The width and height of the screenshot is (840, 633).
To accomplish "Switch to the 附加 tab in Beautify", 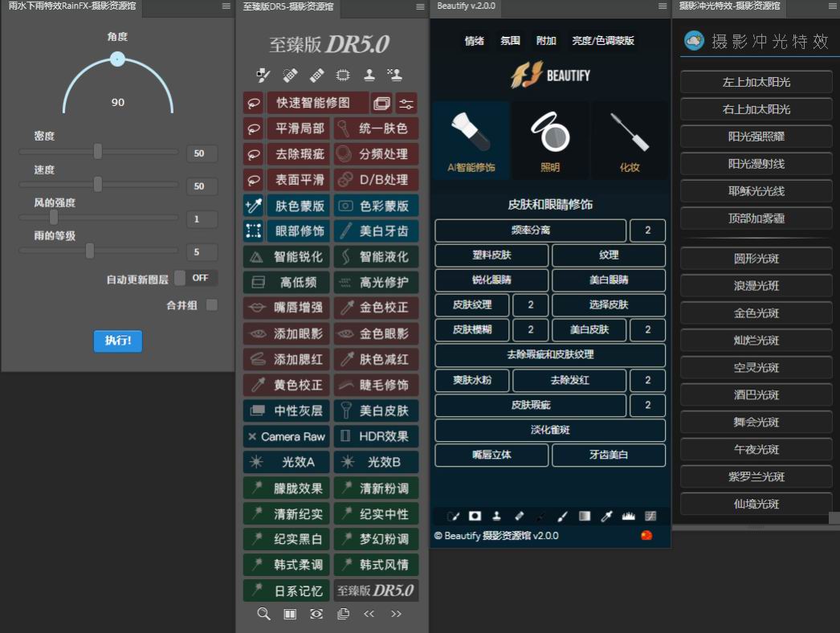I will pyautogui.click(x=546, y=41).
